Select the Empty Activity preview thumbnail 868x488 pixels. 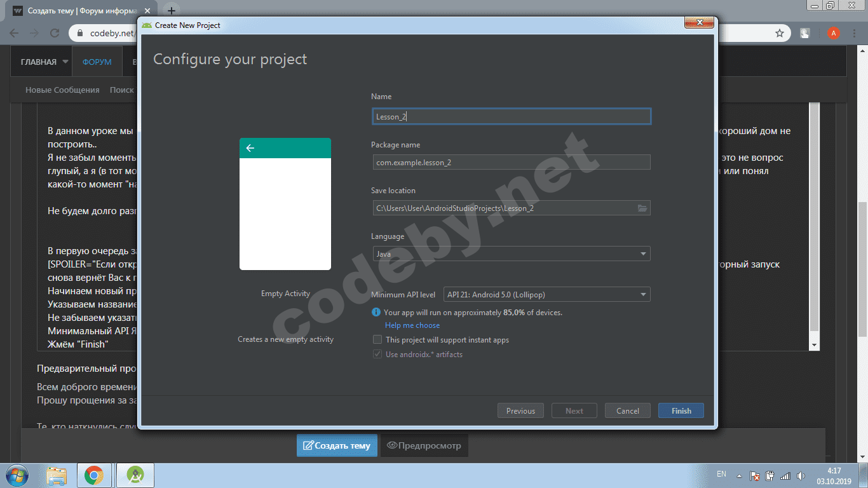pyautogui.click(x=285, y=204)
